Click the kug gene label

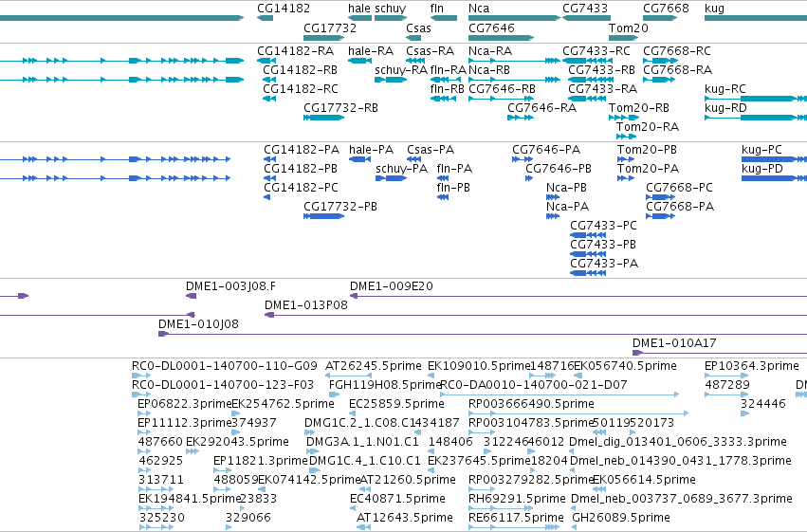coord(714,9)
